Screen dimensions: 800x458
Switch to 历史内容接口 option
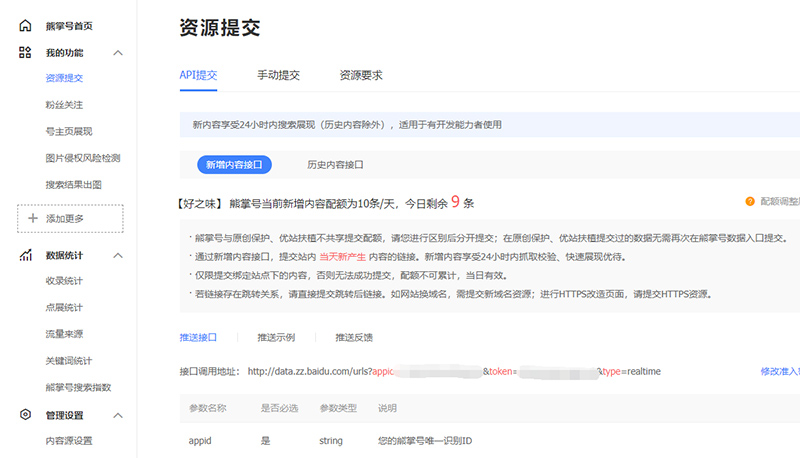point(335,164)
